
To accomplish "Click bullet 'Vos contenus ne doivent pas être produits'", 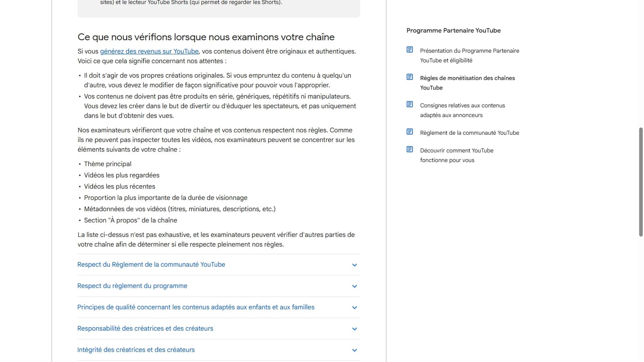I will pos(220,106).
